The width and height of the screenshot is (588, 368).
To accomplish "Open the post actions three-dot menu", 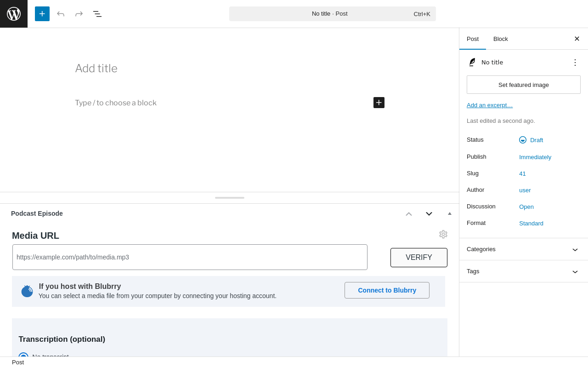I will tap(575, 63).
